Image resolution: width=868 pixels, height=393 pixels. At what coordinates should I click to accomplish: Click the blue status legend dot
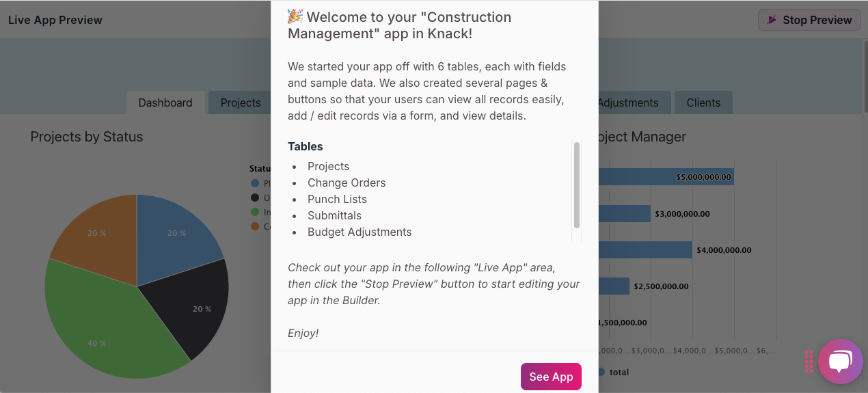click(x=255, y=183)
